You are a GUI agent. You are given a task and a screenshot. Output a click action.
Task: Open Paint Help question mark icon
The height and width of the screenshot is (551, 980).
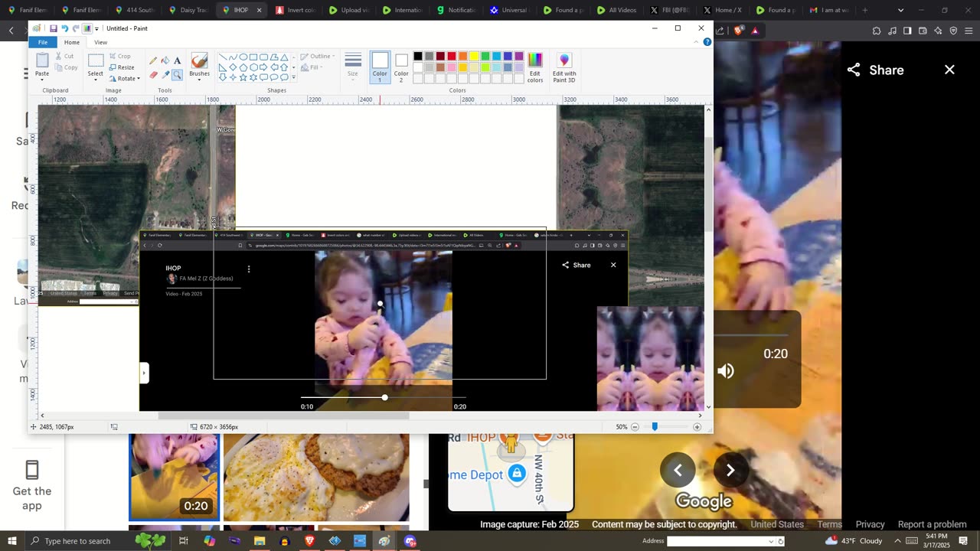point(707,42)
